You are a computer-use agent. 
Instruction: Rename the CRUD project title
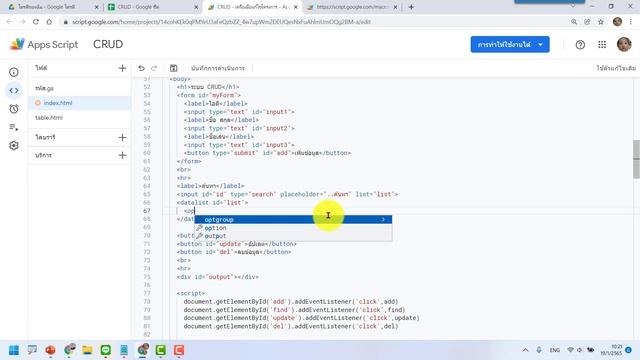108,44
